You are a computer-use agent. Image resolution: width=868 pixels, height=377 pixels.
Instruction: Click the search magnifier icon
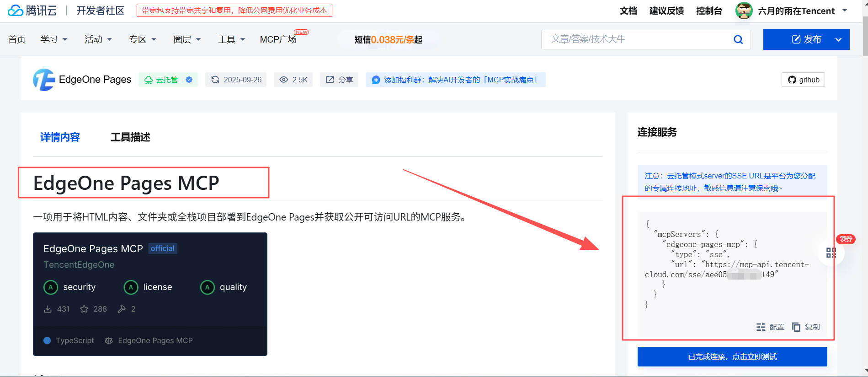[x=738, y=39]
